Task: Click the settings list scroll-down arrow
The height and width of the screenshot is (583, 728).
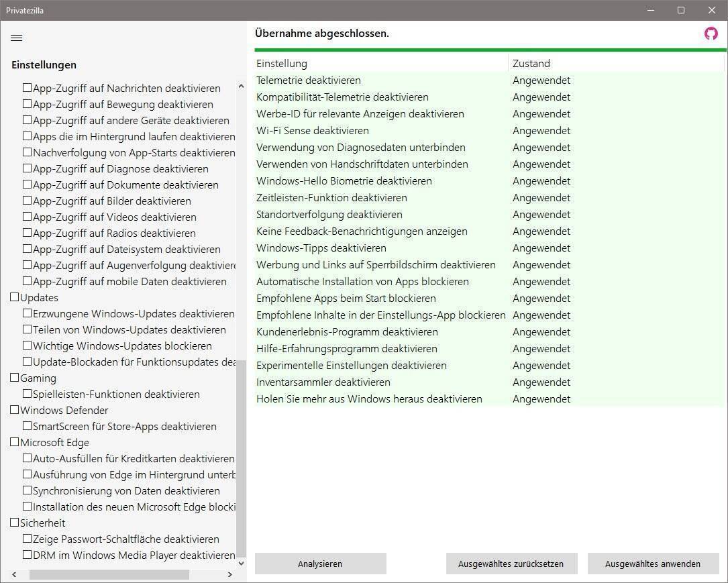Action: tap(242, 564)
